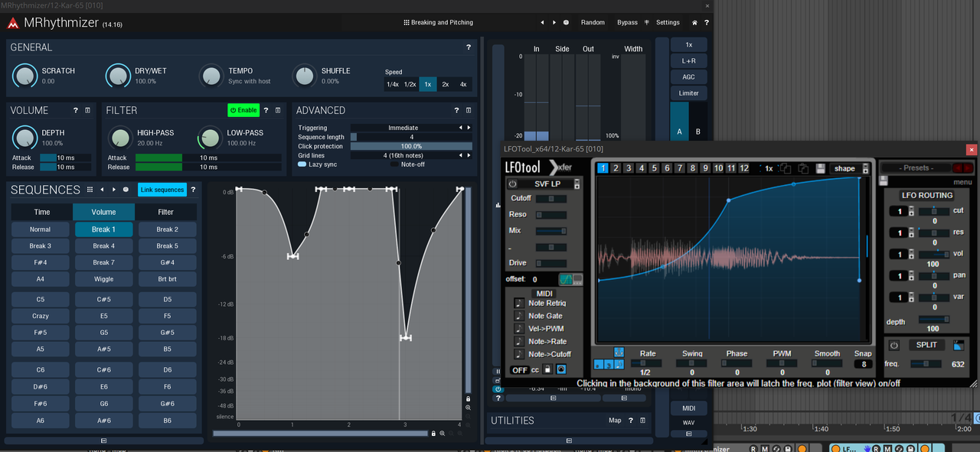980x452 pixels.
Task: Click the VOLUME section preset icon
Action: pos(87,110)
